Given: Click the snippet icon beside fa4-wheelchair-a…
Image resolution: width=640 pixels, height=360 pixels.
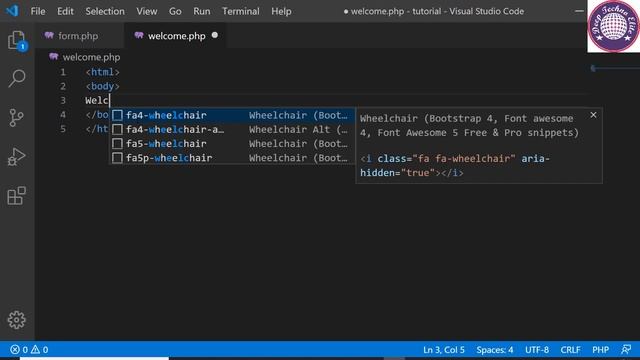Looking at the screenshot, I should click(x=118, y=130).
